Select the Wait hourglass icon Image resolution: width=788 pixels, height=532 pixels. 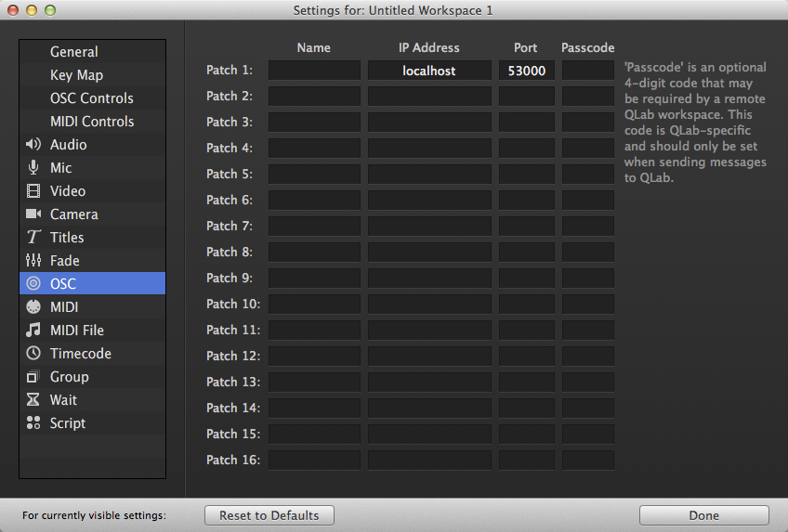click(33, 400)
